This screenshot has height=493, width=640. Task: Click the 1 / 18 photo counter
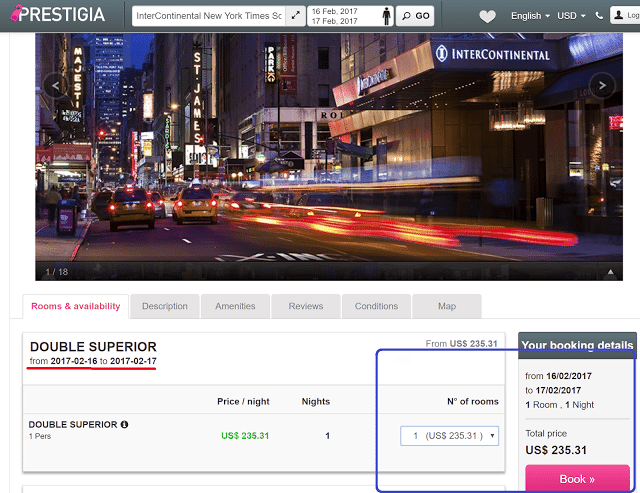(x=57, y=272)
